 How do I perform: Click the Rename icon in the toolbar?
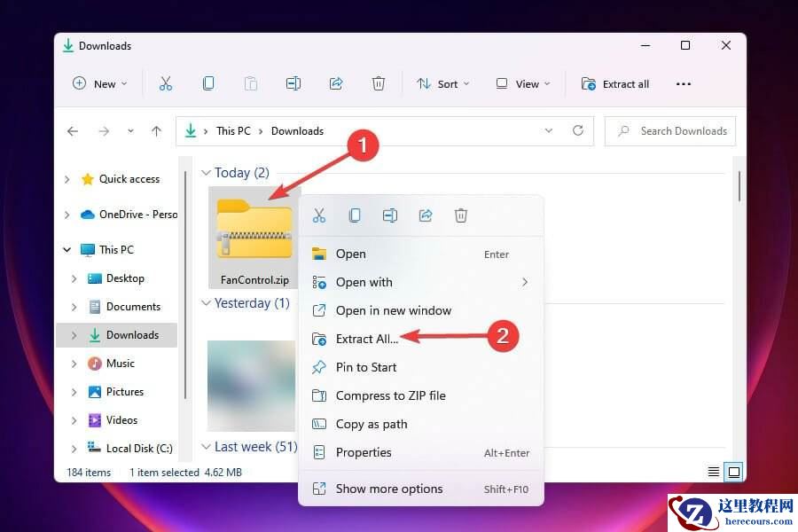pos(293,83)
